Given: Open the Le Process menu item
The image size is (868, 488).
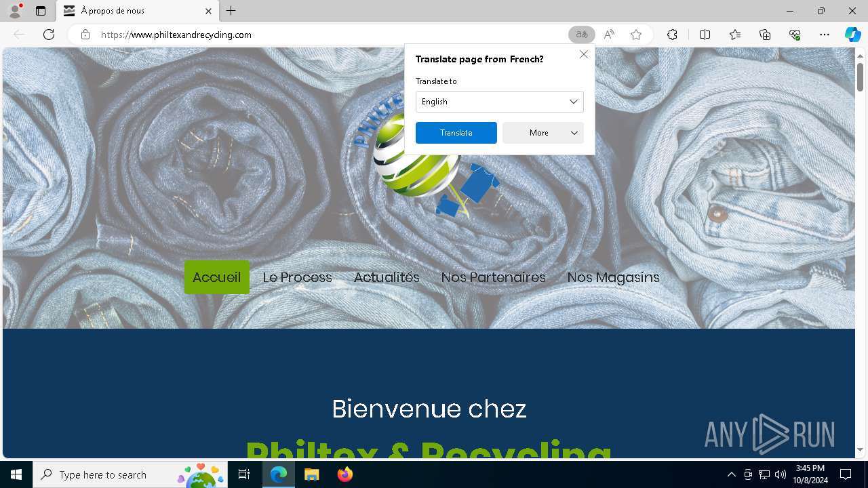Looking at the screenshot, I should point(298,277).
